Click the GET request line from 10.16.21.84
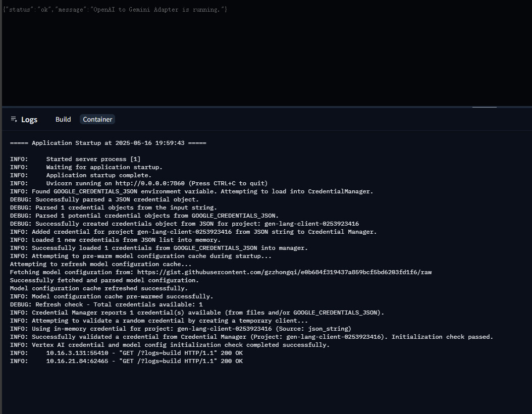This screenshot has height=414, width=532. (x=126, y=361)
